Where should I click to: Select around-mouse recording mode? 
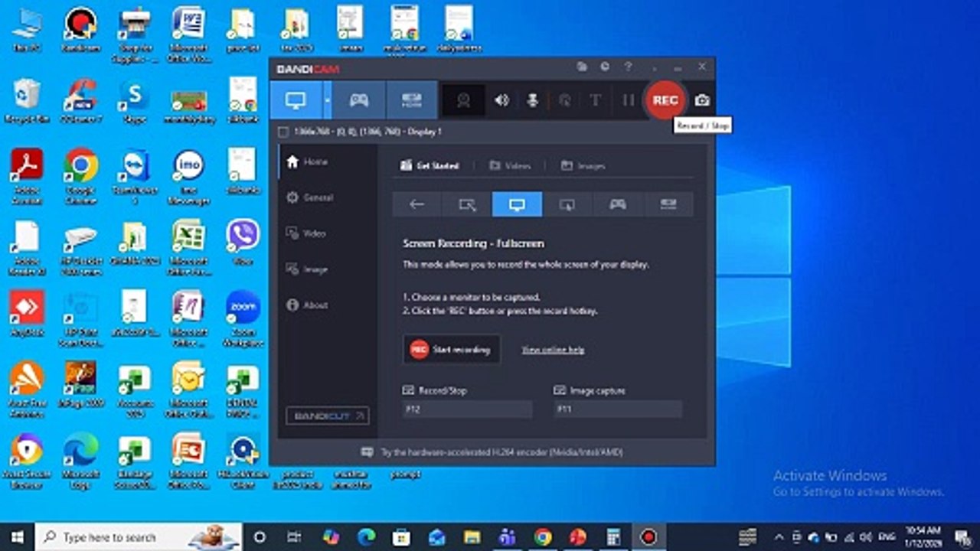click(x=567, y=204)
